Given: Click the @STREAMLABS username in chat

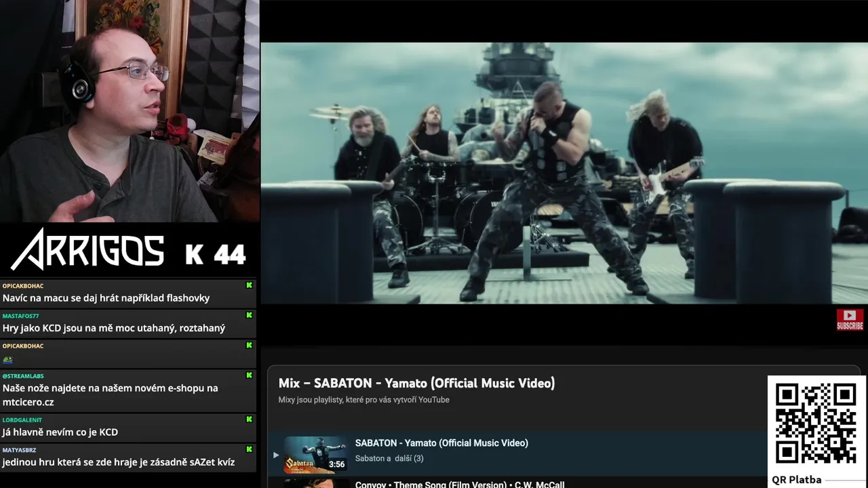Looking at the screenshot, I should coord(23,375).
